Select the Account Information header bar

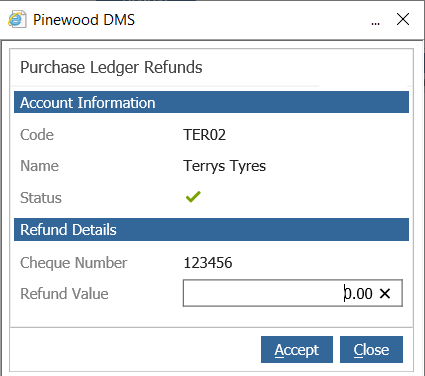coord(211,102)
